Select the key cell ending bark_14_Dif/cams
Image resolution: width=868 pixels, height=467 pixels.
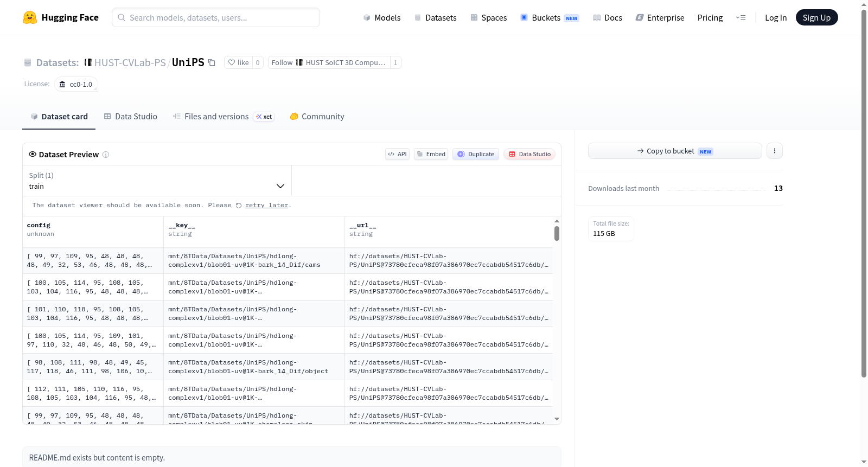click(254, 261)
